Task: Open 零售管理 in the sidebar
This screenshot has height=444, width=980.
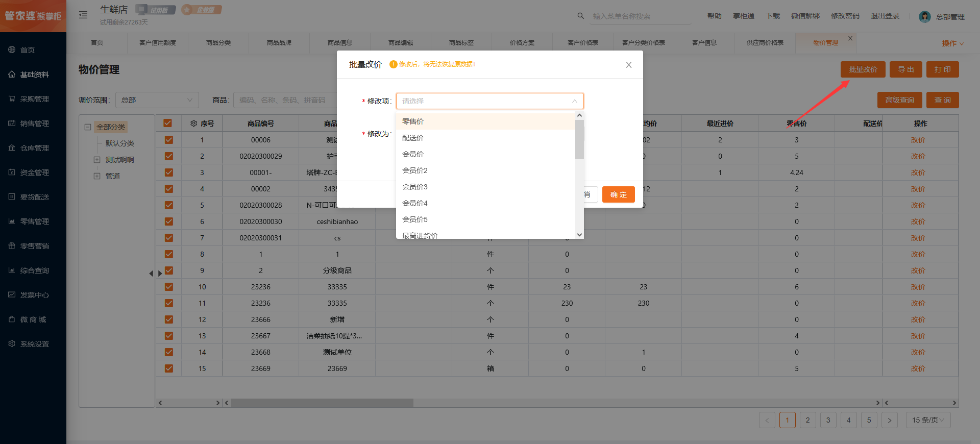Action: pyautogui.click(x=33, y=221)
